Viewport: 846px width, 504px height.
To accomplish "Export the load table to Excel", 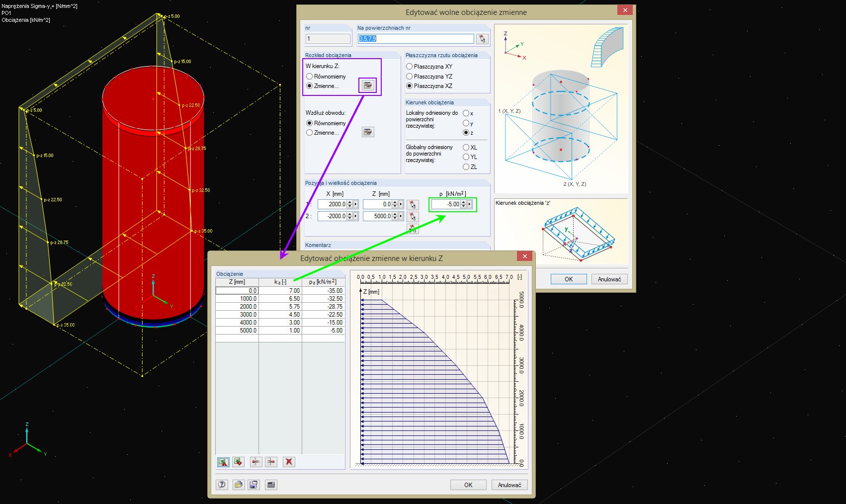I will pyautogui.click(x=223, y=462).
